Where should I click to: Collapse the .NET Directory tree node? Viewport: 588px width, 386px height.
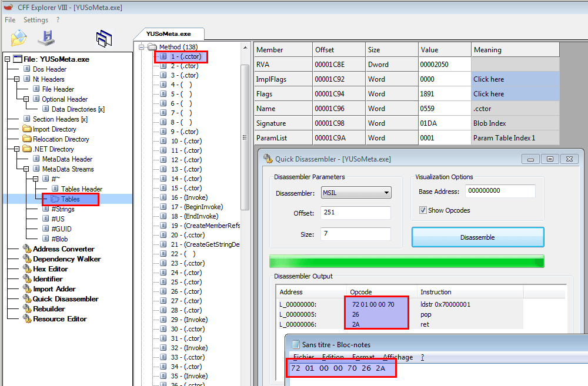pyautogui.click(x=17, y=149)
